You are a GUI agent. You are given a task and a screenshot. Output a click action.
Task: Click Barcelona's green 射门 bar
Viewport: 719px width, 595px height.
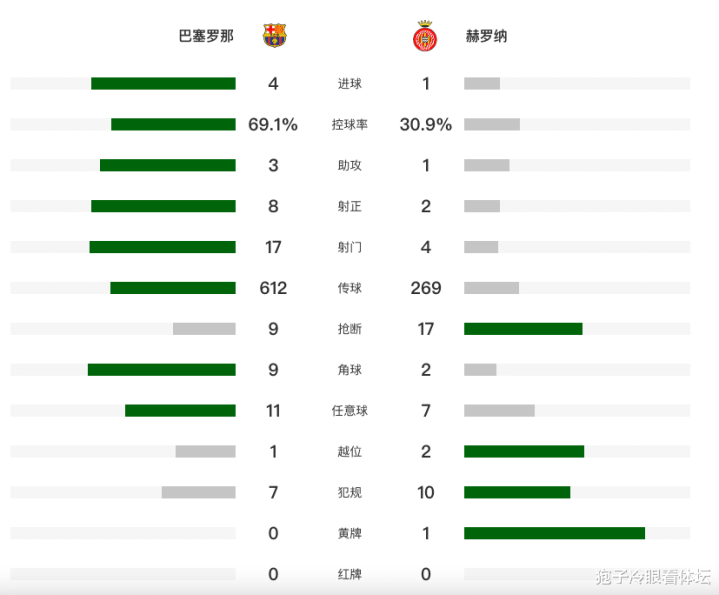point(162,247)
